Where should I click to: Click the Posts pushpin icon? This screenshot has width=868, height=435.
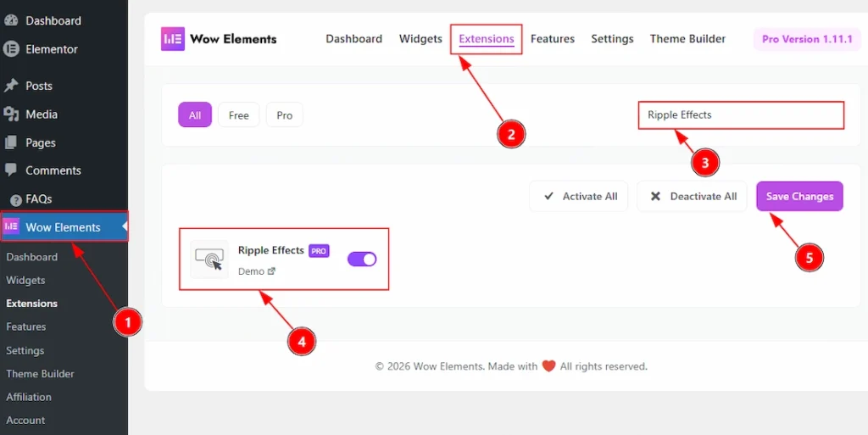(11, 86)
